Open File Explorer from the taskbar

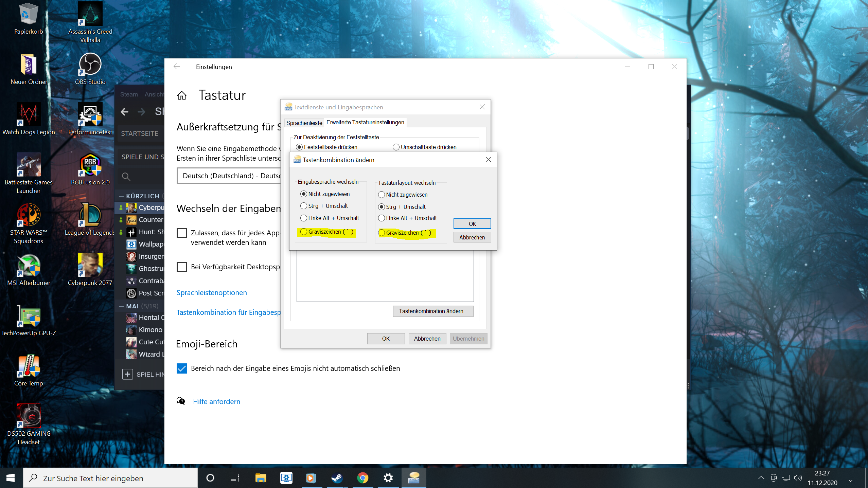(261, 478)
